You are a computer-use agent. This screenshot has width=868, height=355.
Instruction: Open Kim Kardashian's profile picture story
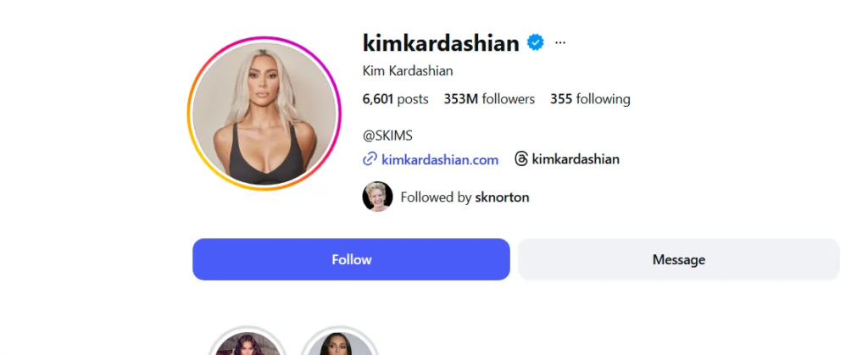(264, 114)
